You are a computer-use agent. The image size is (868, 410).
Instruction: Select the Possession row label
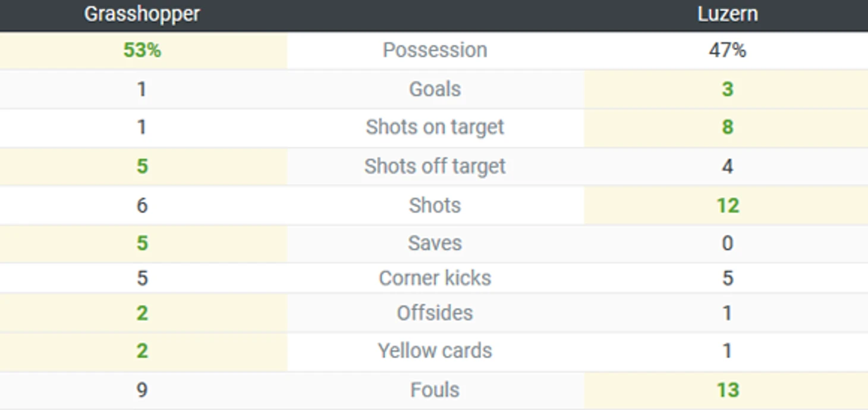[x=435, y=50]
